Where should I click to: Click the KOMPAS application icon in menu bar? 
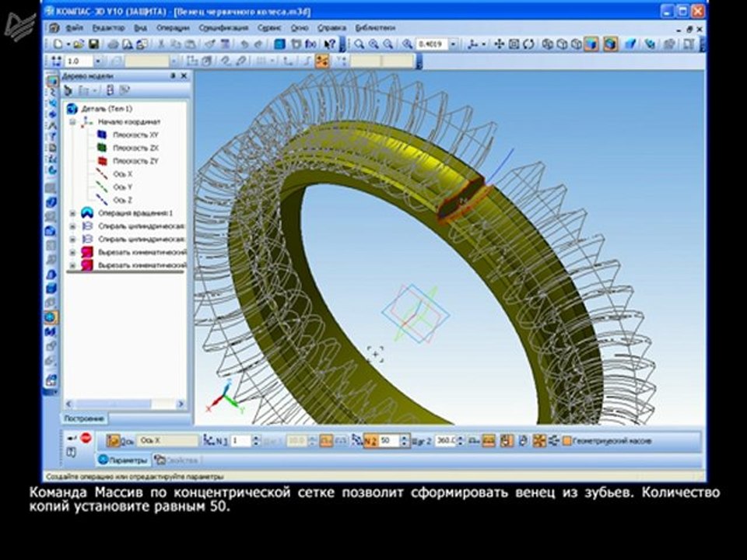pos(54,28)
